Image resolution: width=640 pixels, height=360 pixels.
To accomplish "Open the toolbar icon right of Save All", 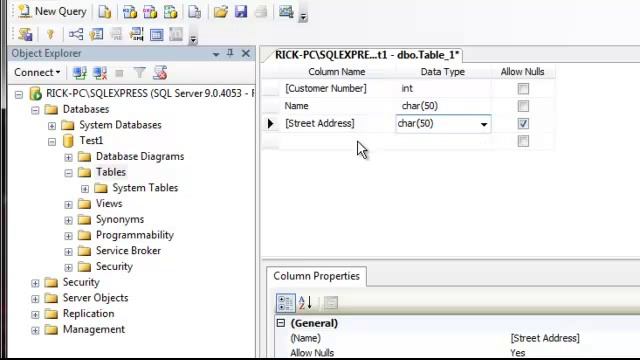I will click(286, 12).
